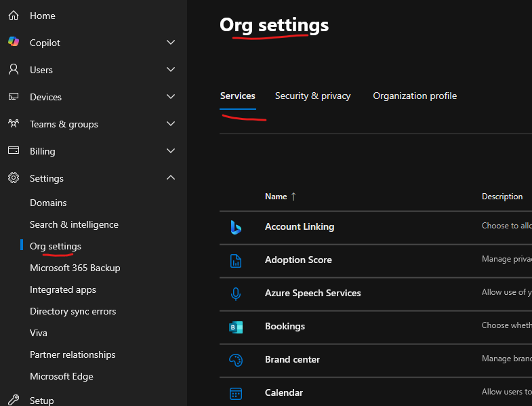Open Directory sync errors page
The height and width of the screenshot is (406, 532).
[73, 311]
